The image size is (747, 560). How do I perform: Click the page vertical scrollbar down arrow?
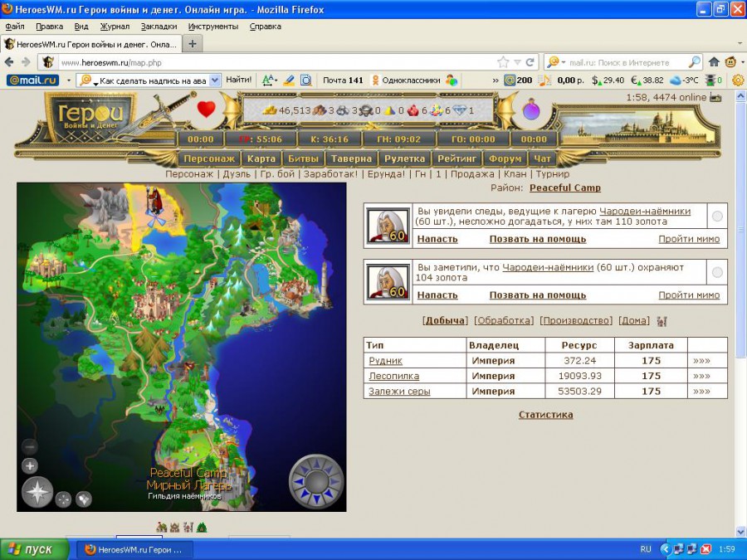(741, 532)
